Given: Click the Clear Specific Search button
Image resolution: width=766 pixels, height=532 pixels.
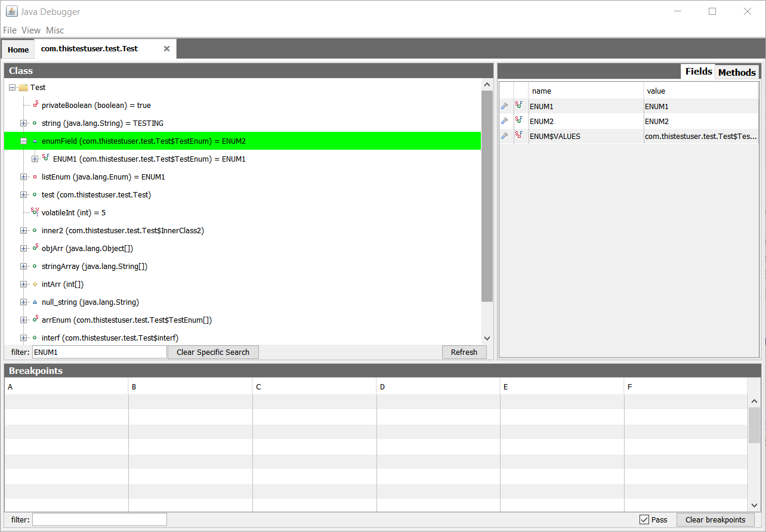Looking at the screenshot, I should (213, 352).
